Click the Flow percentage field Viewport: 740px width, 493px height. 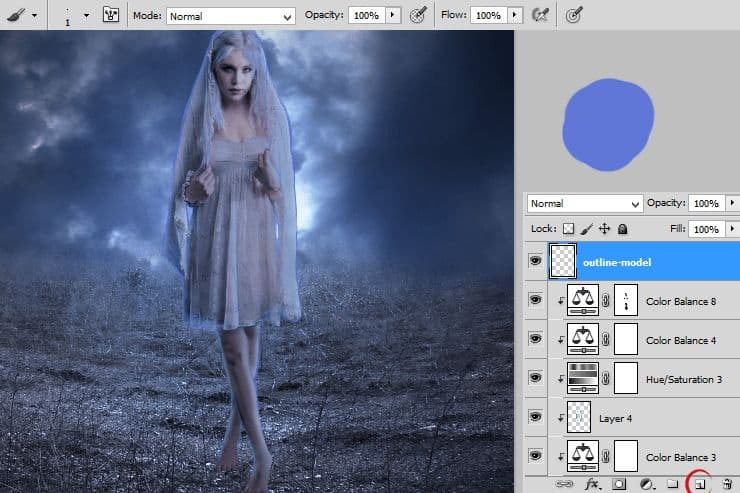point(487,16)
